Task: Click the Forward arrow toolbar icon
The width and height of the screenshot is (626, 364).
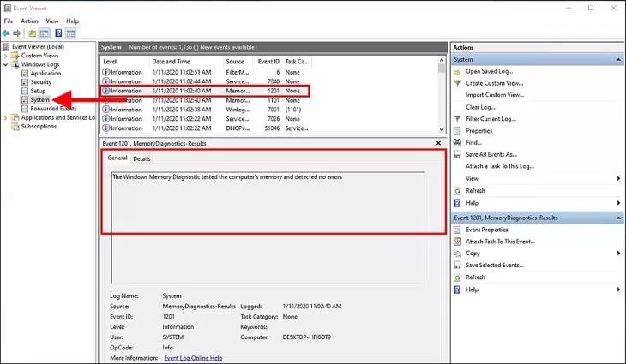Action: click(17, 33)
